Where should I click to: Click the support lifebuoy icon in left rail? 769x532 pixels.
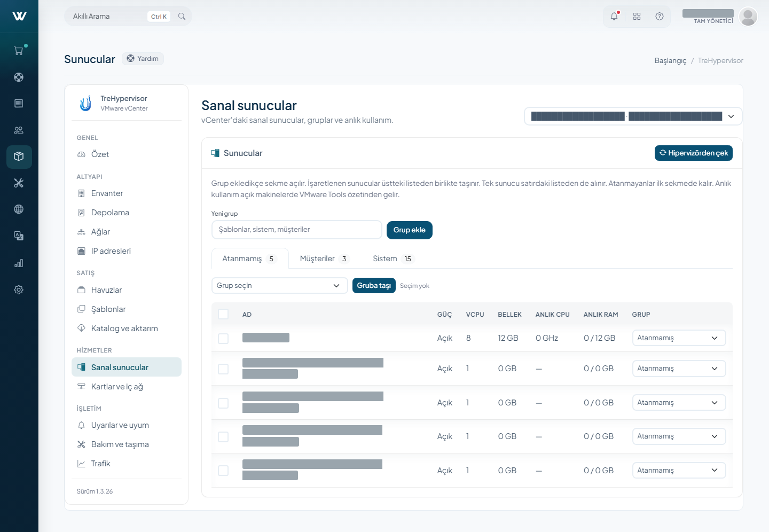click(19, 77)
